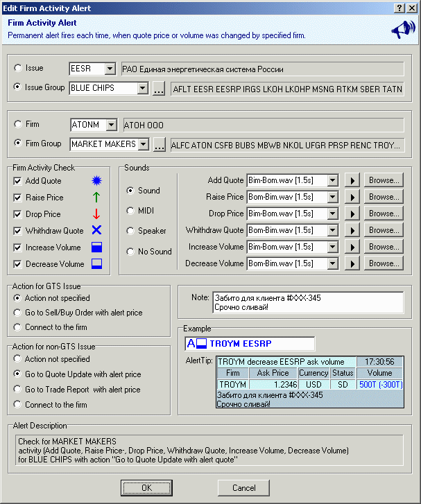Open the Issue Group ellipsis editor button
This screenshot has width=421, height=504.
tap(159, 89)
